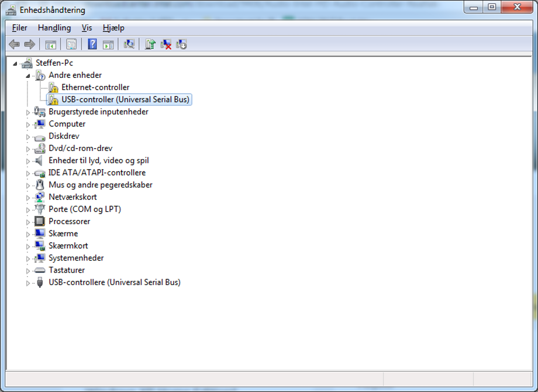
Task: Open the Handling menu
Action: pos(54,27)
